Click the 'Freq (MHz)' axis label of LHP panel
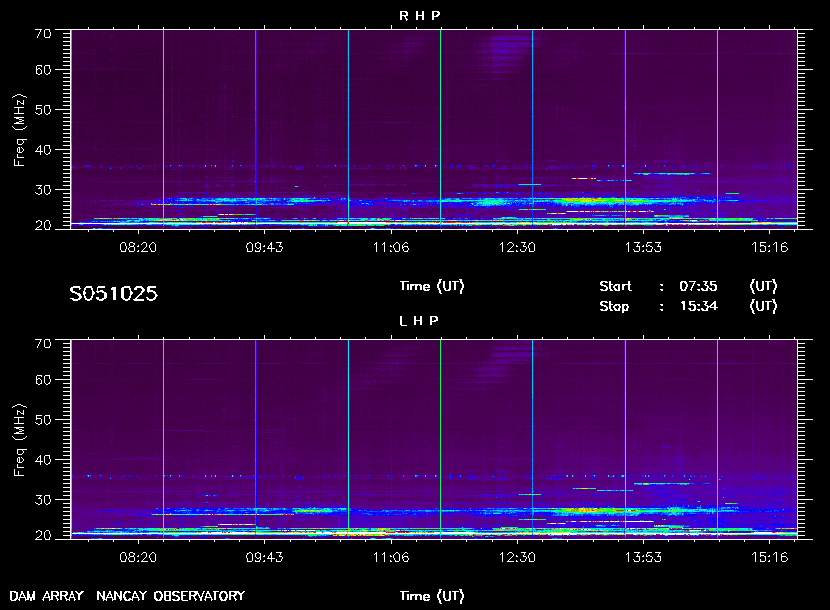Screen dimensions: 830x610 (x=20, y=440)
